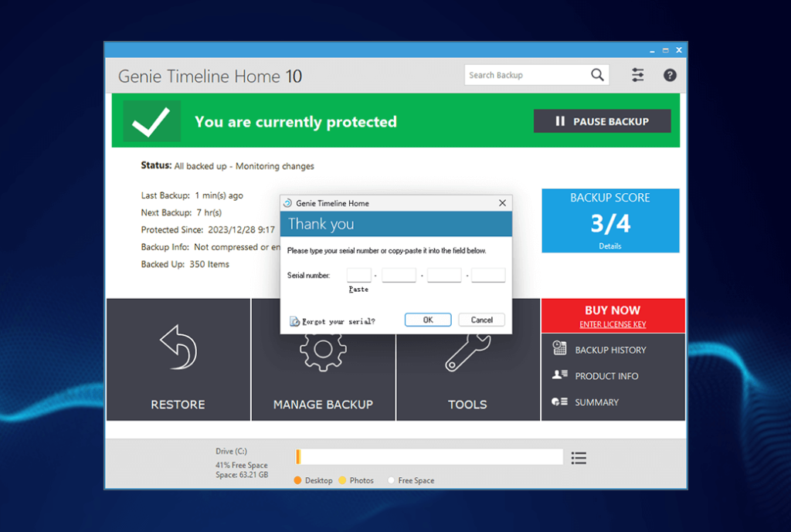The width and height of the screenshot is (791, 532).
Task: Open the Forgot your serial? link
Action: [x=338, y=321]
